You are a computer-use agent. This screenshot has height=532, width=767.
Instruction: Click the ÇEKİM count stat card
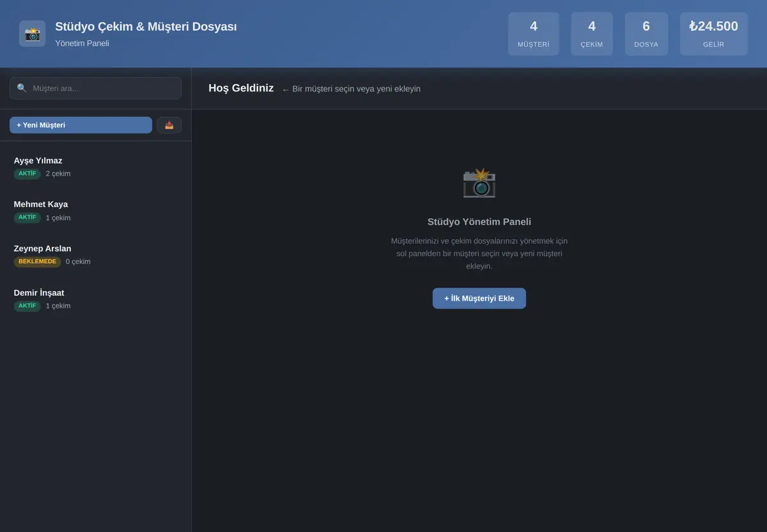coord(592,34)
